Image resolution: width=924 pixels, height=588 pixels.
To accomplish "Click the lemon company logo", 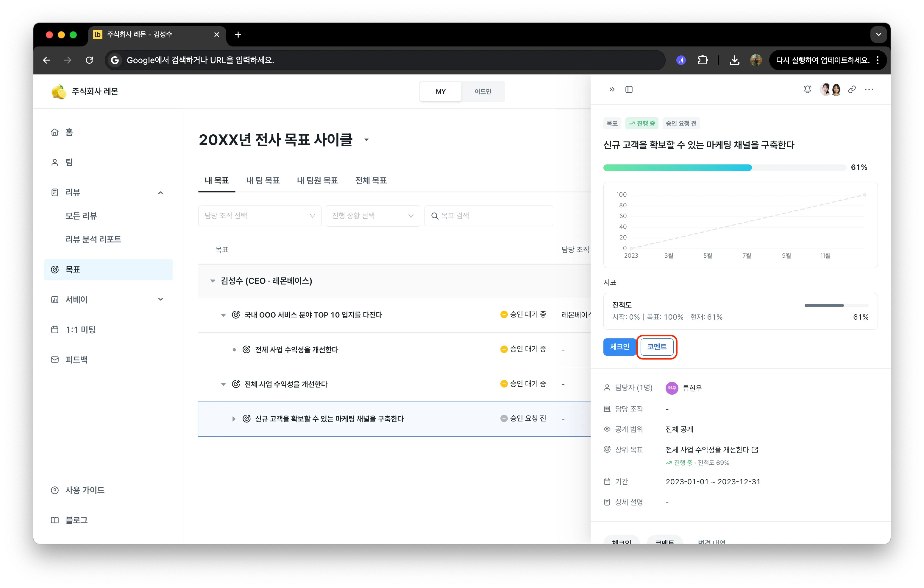I will tap(59, 91).
